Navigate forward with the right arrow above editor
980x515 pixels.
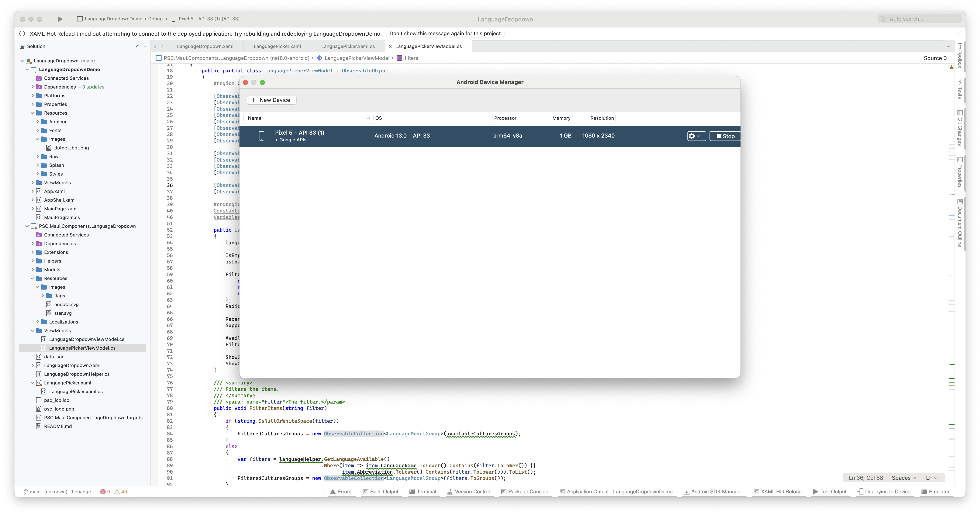[x=162, y=46]
